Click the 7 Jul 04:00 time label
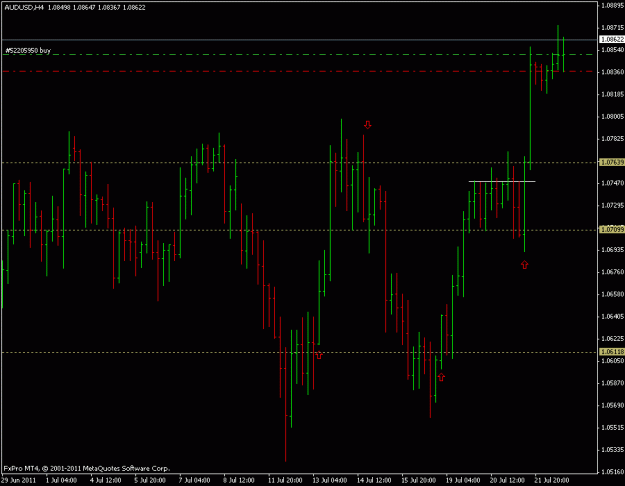Screen dimensions: 625x486 pos(195,480)
